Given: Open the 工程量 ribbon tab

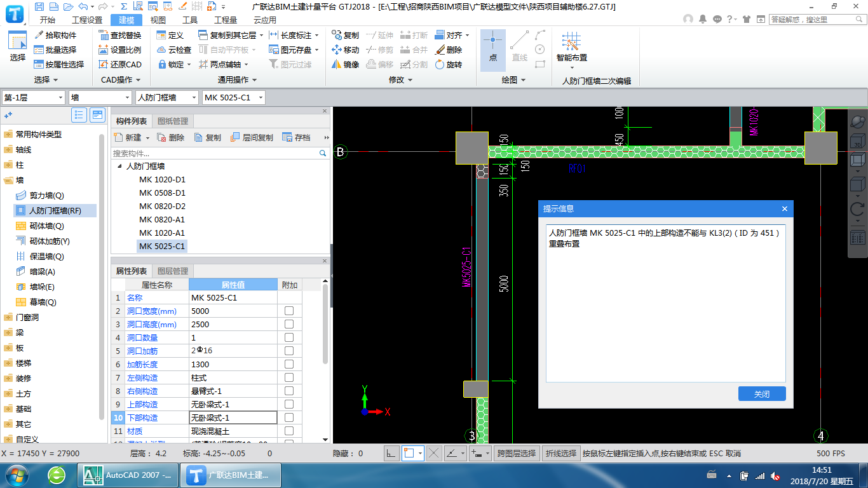Looking at the screenshot, I should coord(225,20).
